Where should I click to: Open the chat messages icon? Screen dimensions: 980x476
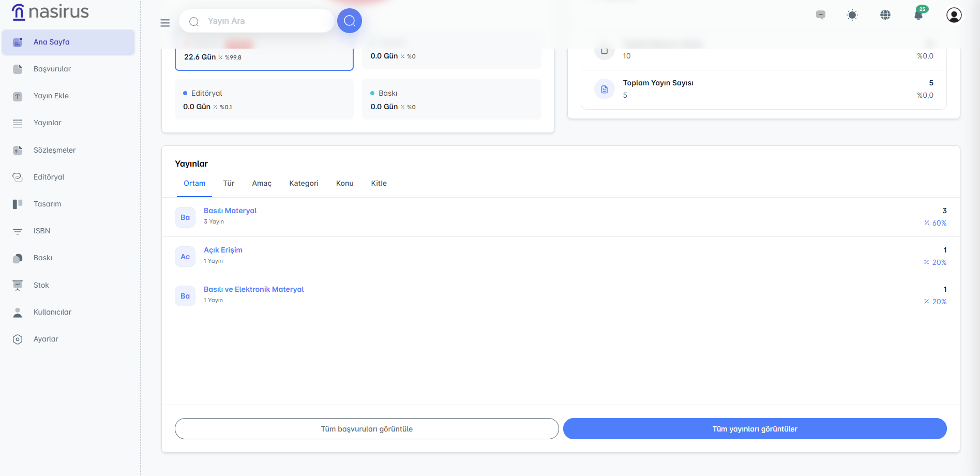click(x=821, y=15)
